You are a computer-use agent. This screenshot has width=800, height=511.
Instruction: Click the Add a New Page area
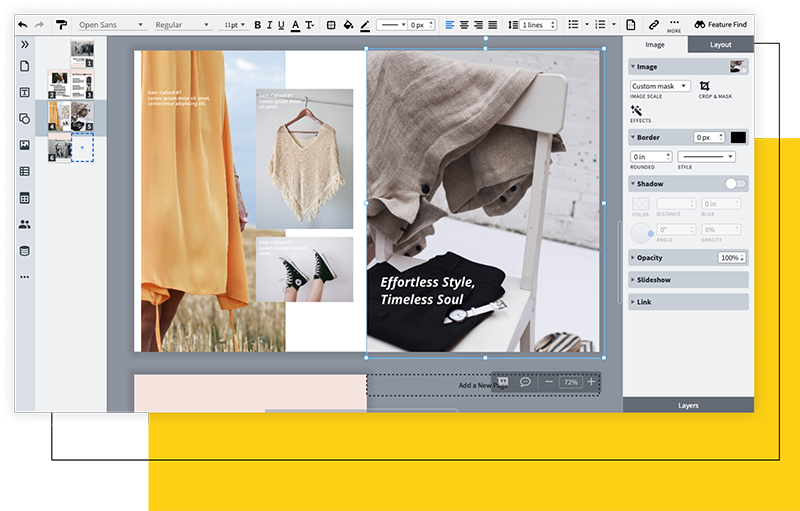tap(483, 385)
